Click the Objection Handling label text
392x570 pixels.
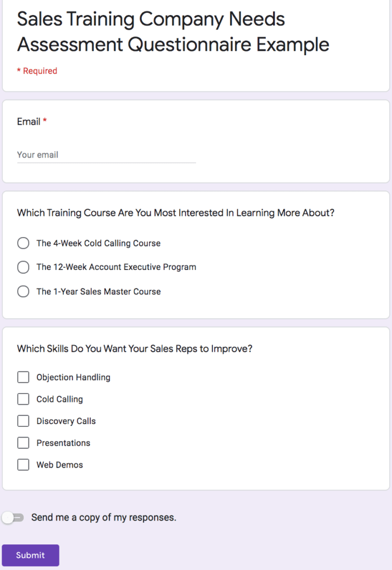tap(73, 377)
